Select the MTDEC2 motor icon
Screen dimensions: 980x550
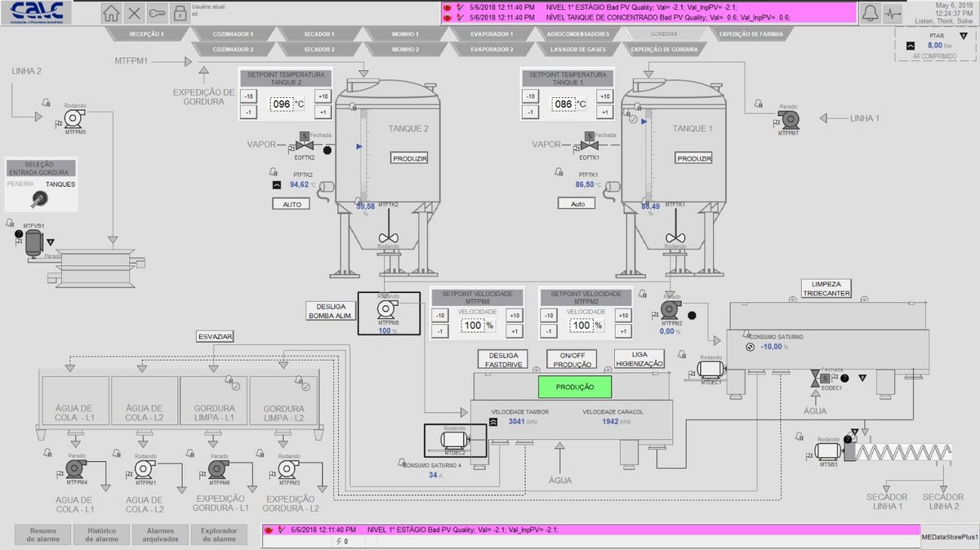tap(454, 439)
